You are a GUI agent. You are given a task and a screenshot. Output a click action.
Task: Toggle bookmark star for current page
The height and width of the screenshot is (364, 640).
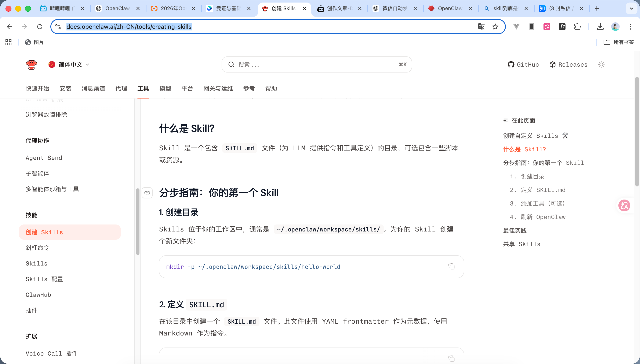495,26
